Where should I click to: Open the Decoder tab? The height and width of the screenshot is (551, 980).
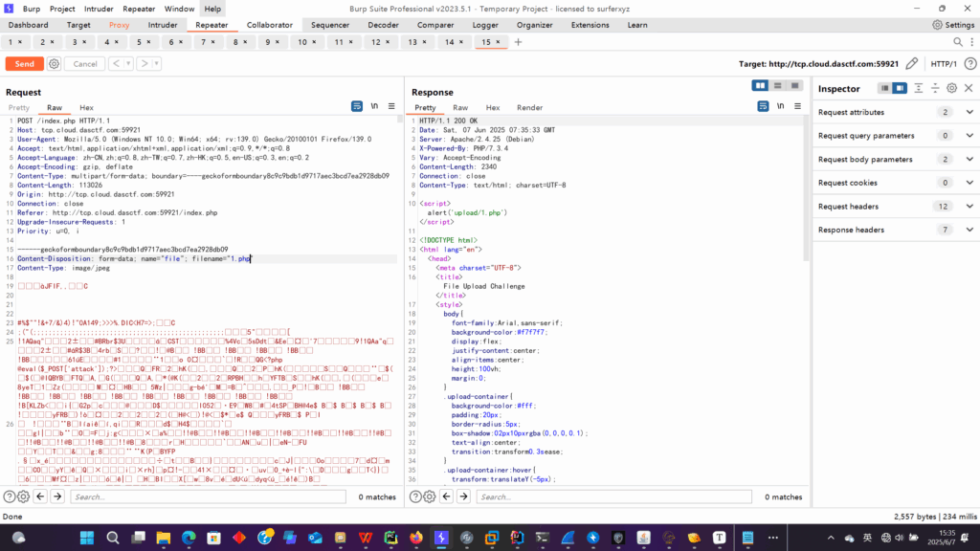(383, 25)
